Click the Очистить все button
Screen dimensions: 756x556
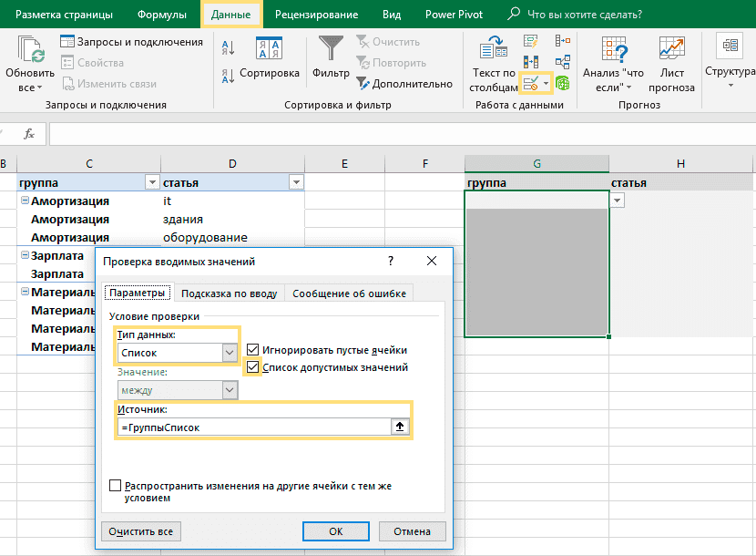140,530
